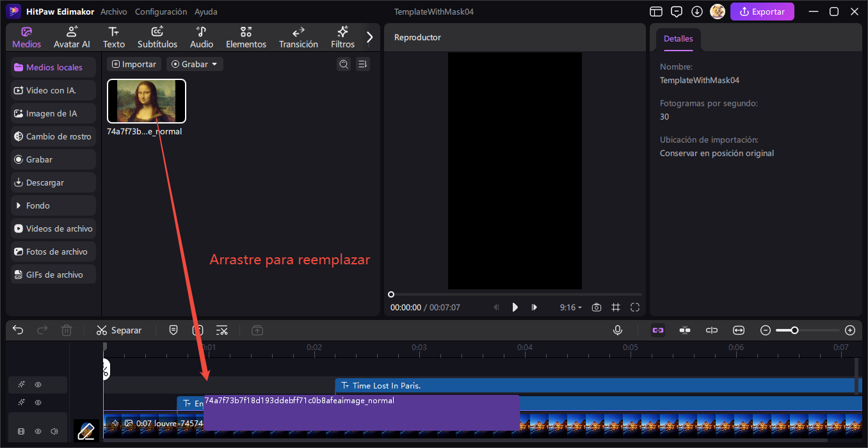
Task: Open the Filtros panel
Action: pyautogui.click(x=342, y=36)
